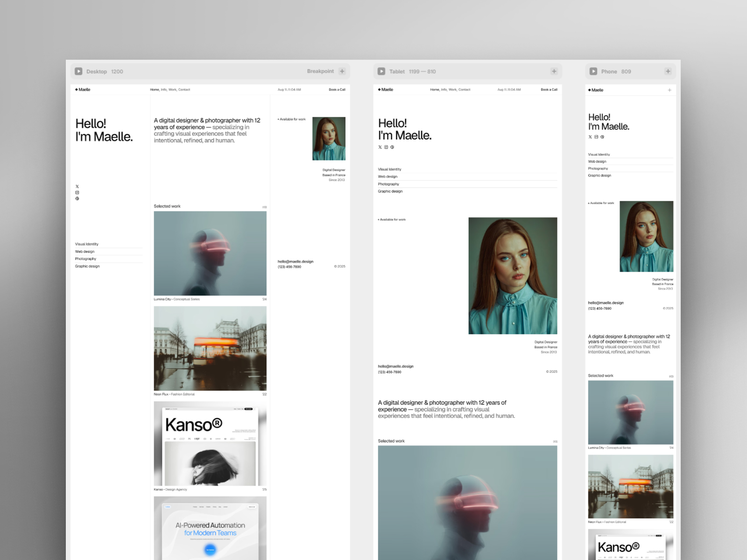Click the Maelle logo in Phone page
Image resolution: width=747 pixels, height=560 pixels.
596,90
